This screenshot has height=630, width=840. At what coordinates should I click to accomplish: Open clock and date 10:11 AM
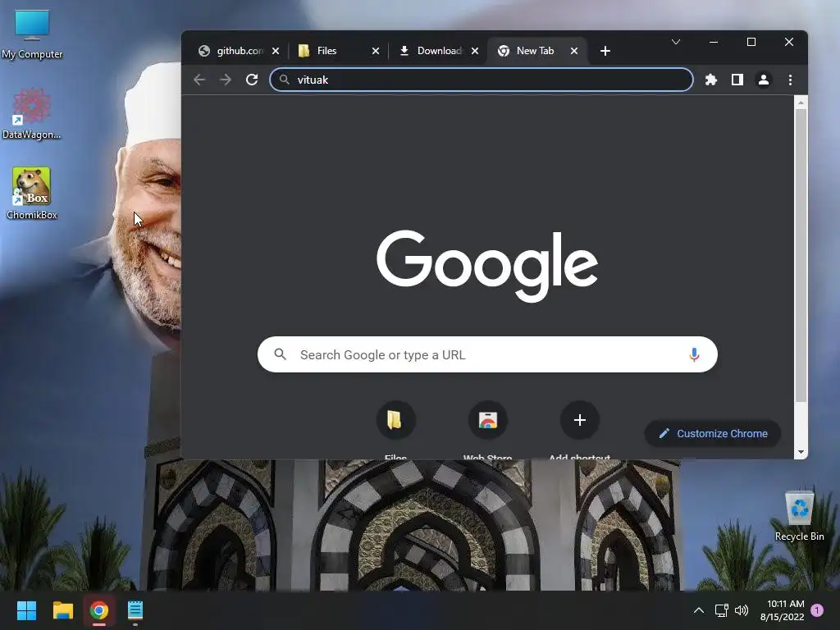782,610
